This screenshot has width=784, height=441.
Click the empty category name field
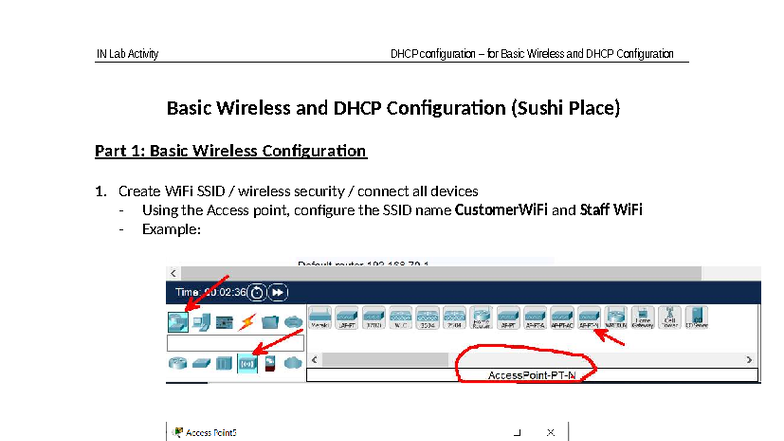pos(236,343)
